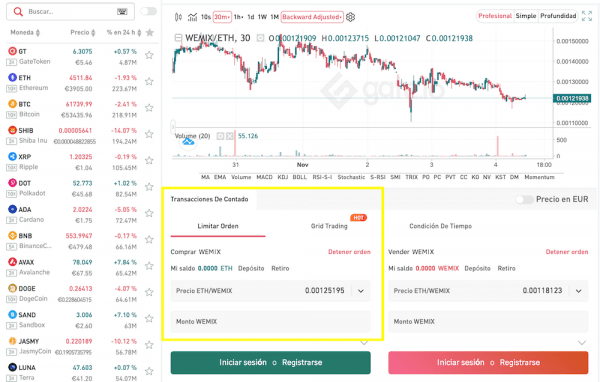This screenshot has width=600, height=382.
Task: Switch to Grid Trading tab
Action: 329,226
